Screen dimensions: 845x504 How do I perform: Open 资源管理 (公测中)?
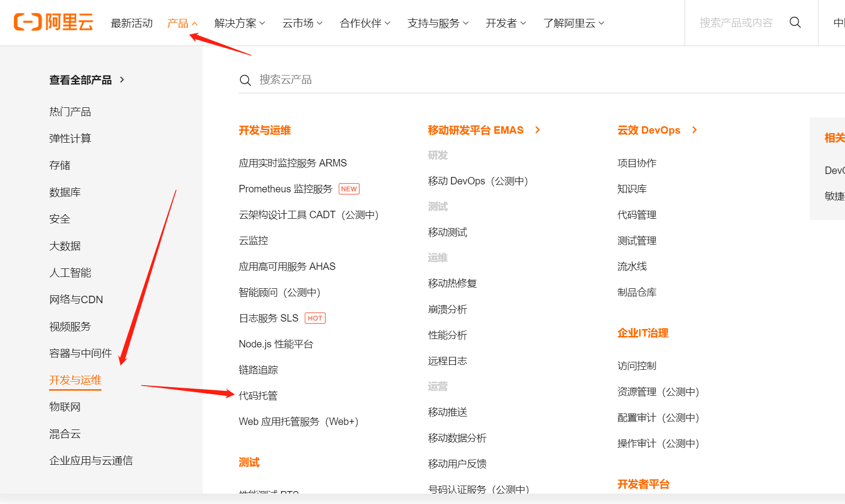659,392
